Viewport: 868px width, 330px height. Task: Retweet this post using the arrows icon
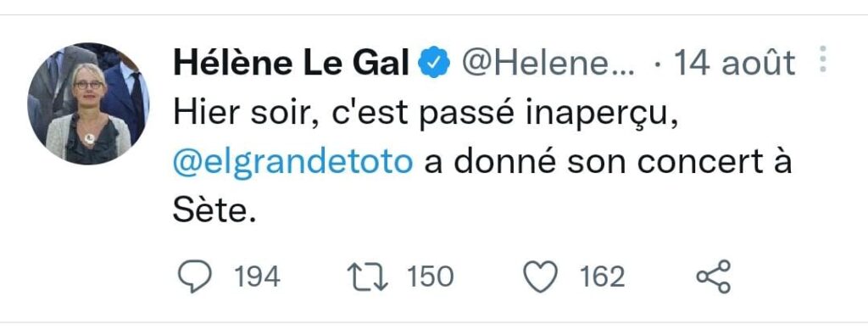368,277
